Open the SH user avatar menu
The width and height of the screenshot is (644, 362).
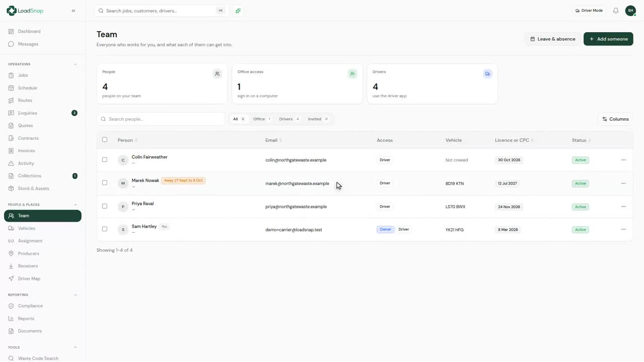click(630, 11)
